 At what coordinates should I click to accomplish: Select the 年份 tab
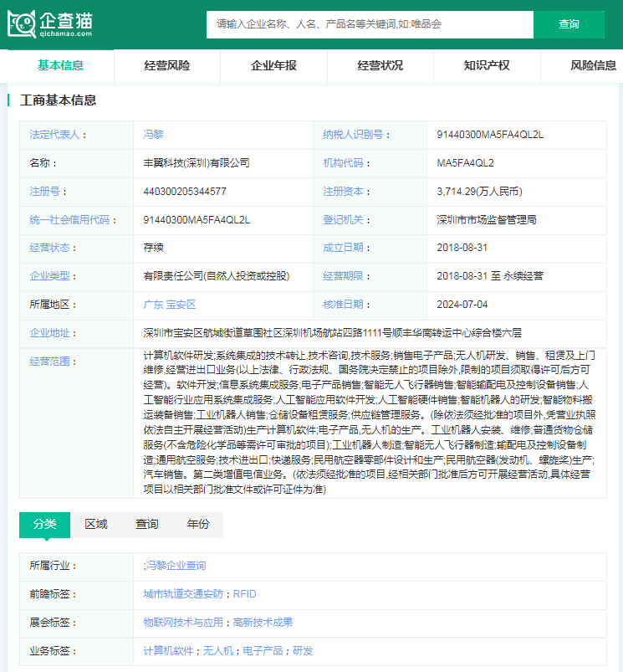click(198, 524)
